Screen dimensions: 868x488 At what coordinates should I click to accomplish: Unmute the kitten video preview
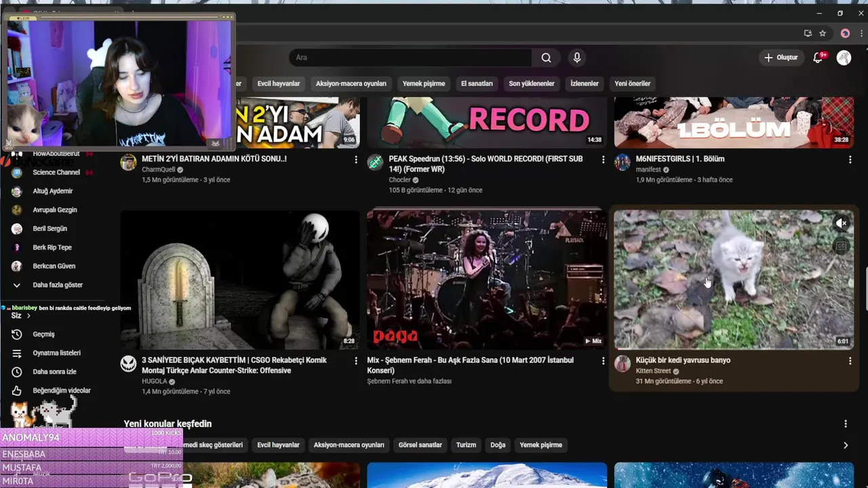(x=841, y=223)
